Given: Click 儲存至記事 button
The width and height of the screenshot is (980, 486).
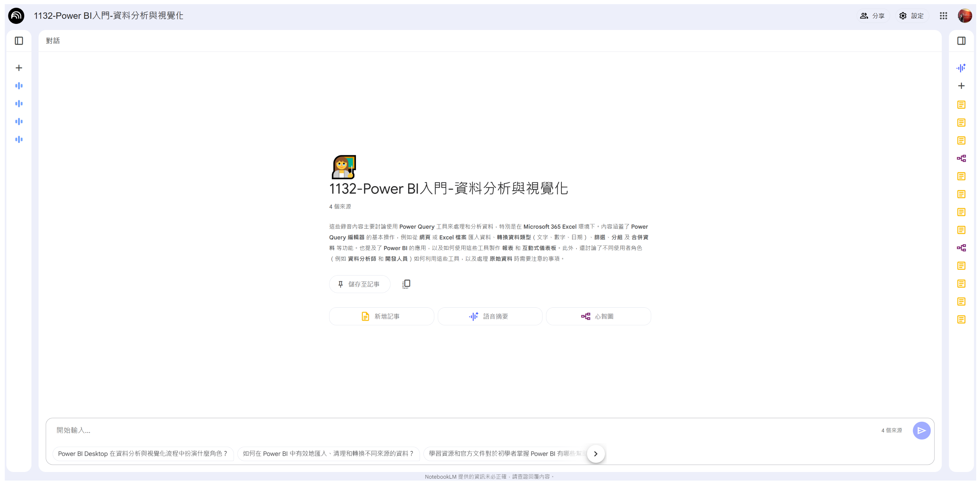Looking at the screenshot, I should [x=359, y=284].
